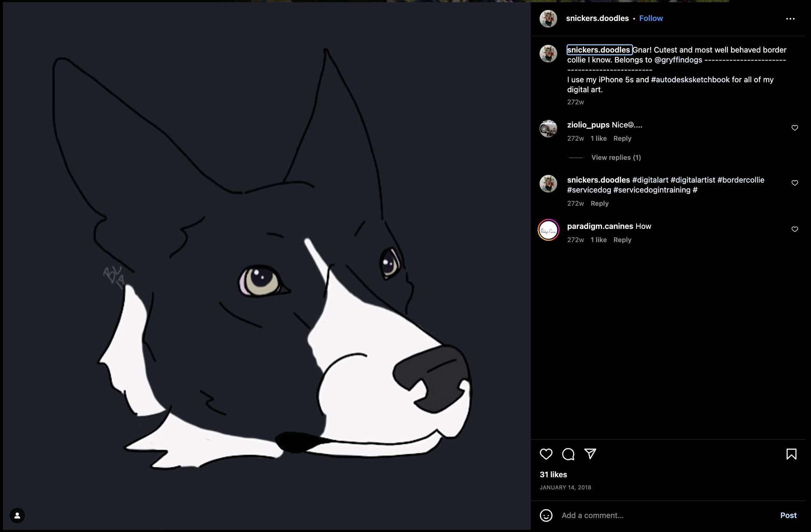Like paradigm.canines comment heart

795,229
